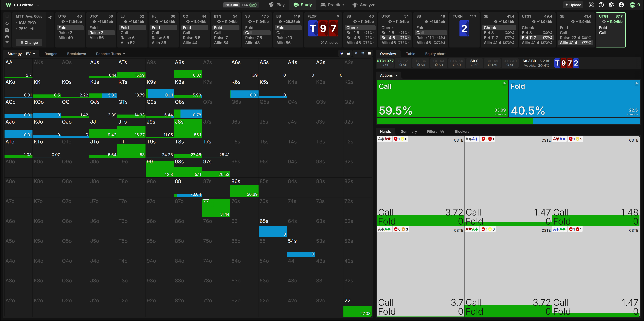Click the bookmark icon in left sidebar
644x321 pixels.
pyautogui.click(x=7, y=17)
